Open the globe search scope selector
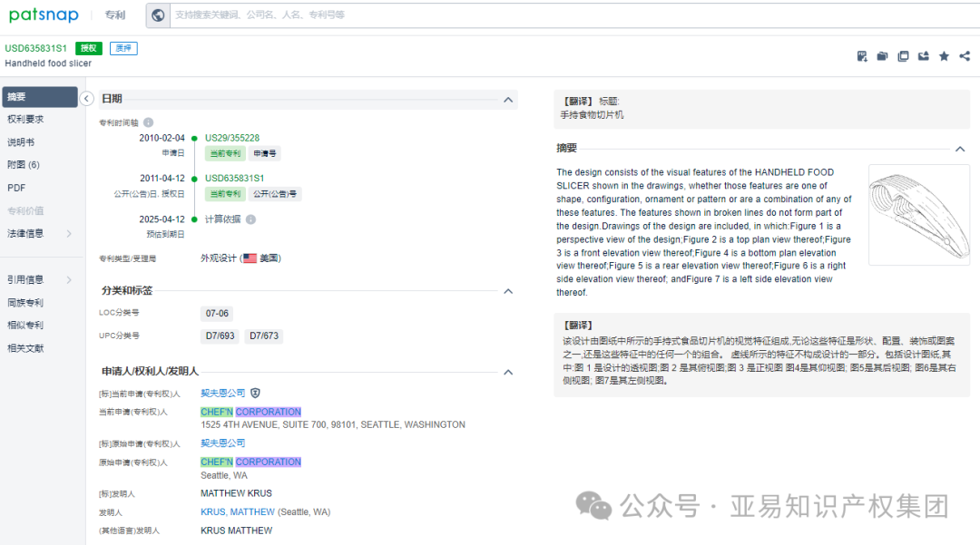 click(158, 15)
